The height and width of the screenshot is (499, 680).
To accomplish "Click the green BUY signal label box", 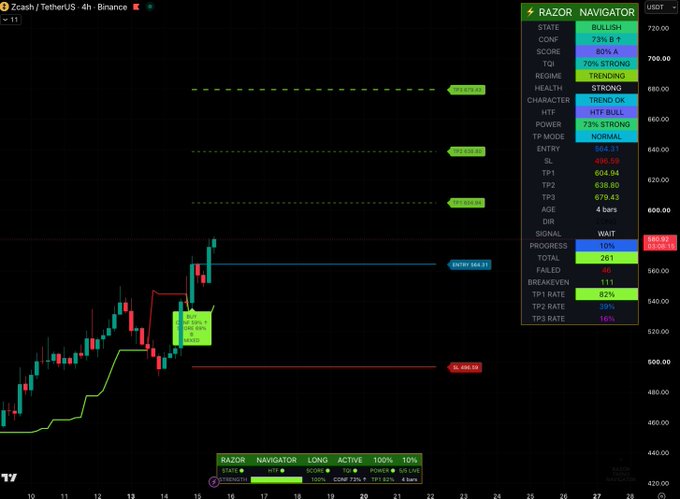I will (x=192, y=328).
